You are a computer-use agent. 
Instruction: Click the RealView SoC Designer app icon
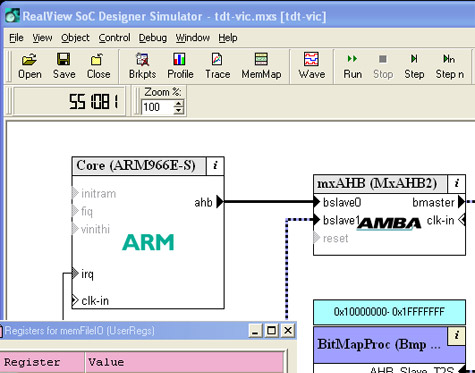click(x=12, y=16)
